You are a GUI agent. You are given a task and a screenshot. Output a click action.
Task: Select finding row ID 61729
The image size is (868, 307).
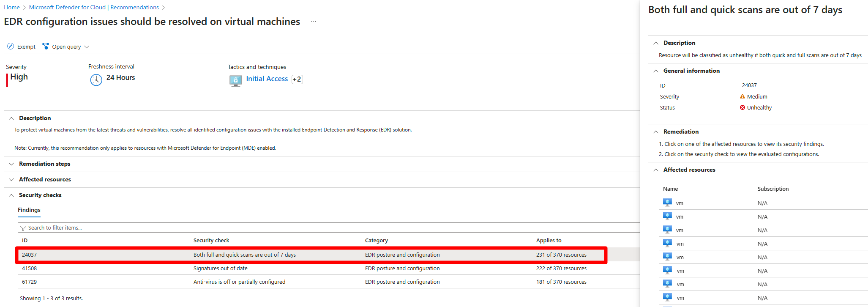328,282
